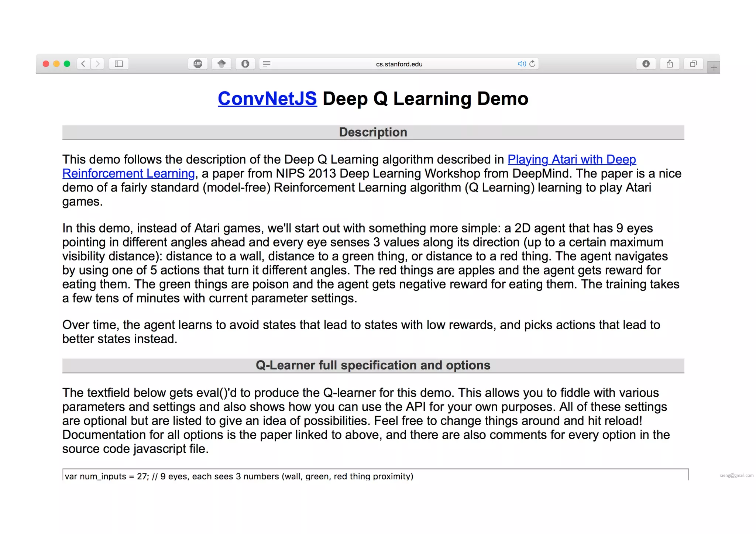
Task: Click the cs.stanford.edu address field
Action: 399,64
